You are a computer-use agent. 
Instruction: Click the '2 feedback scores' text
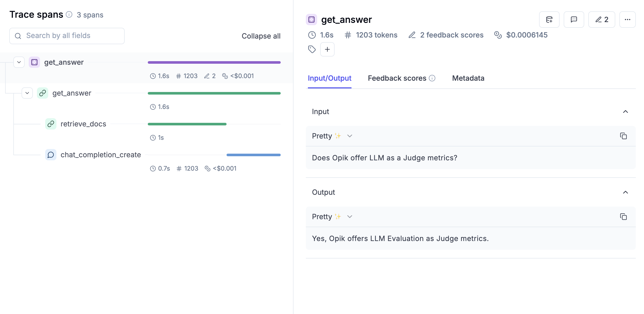click(x=452, y=35)
